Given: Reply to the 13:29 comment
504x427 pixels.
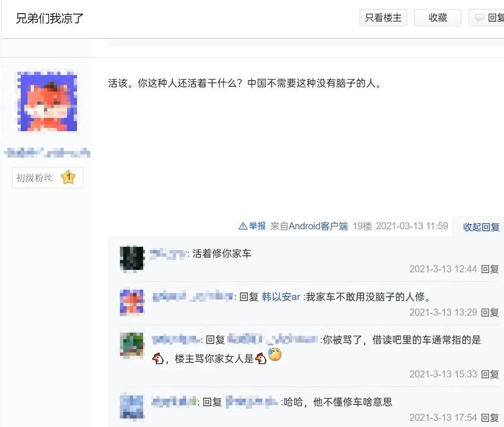Looking at the screenshot, I should (489, 312).
